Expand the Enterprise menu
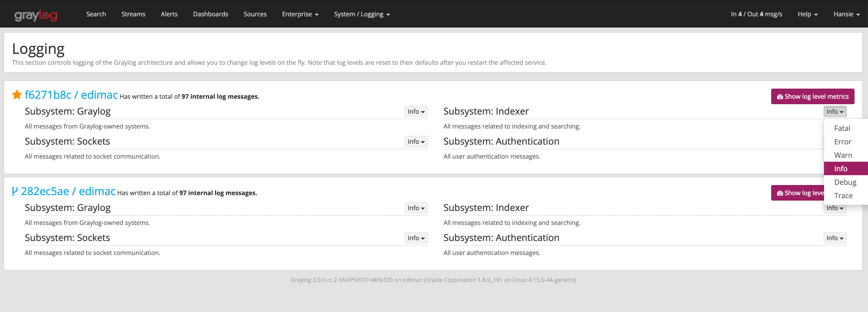 coord(300,14)
